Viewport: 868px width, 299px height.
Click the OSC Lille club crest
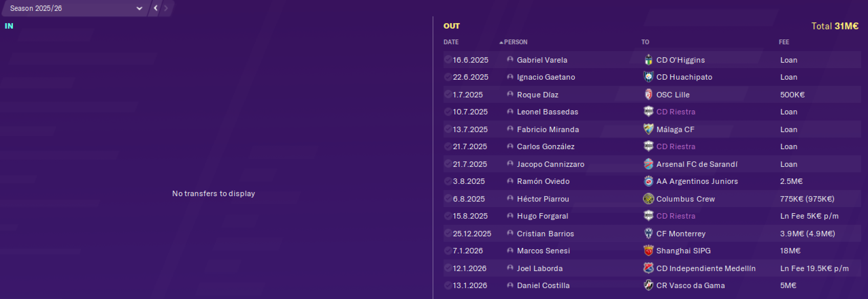(x=648, y=95)
